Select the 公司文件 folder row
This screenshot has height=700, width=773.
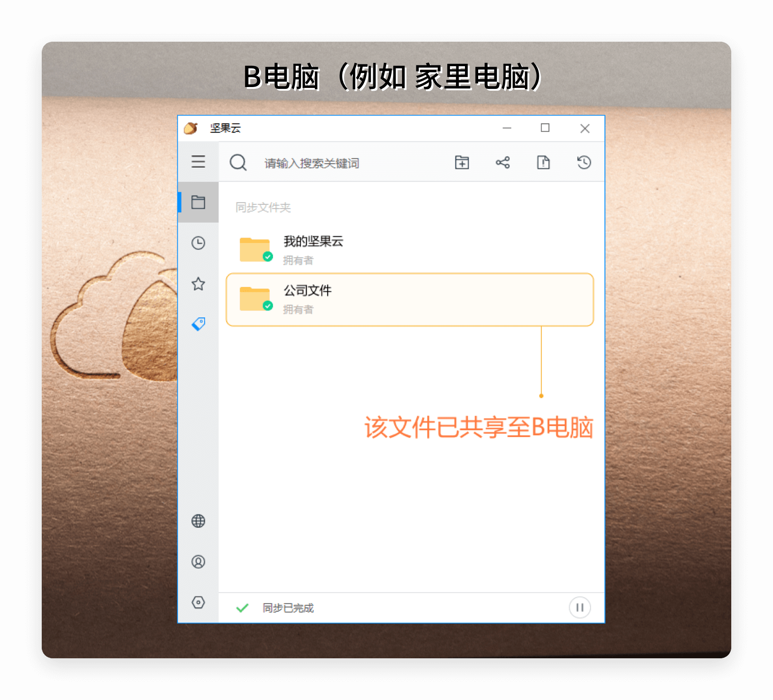click(x=410, y=299)
